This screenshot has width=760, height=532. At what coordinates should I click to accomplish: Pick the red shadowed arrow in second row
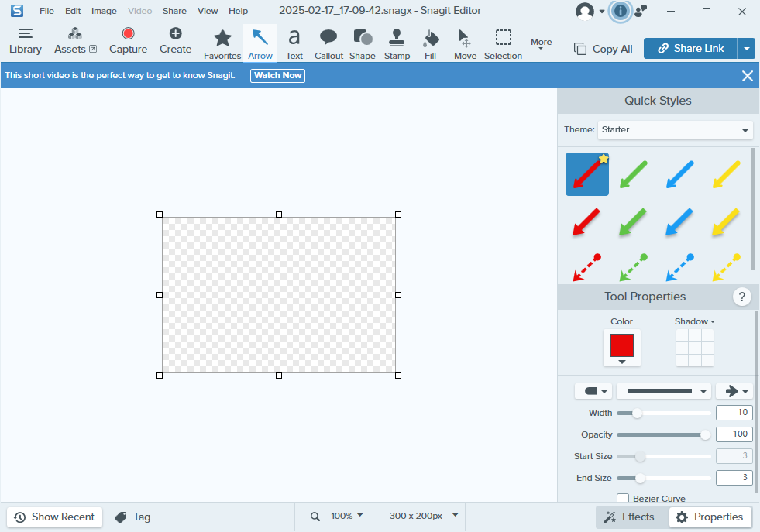(x=586, y=222)
